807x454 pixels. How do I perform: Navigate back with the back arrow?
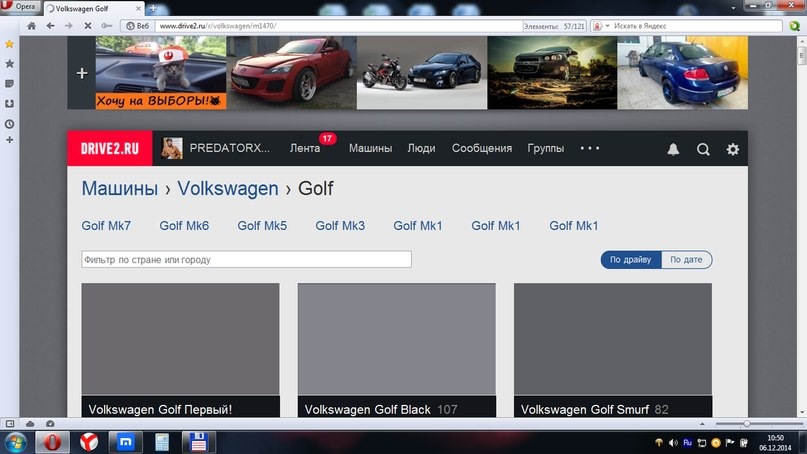pos(50,26)
